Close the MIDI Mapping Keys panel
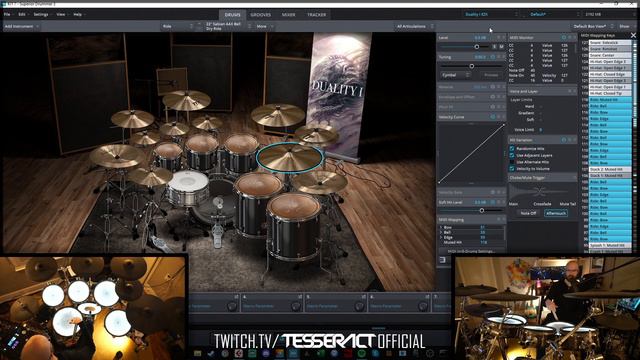640x360 pixels. coord(633,36)
